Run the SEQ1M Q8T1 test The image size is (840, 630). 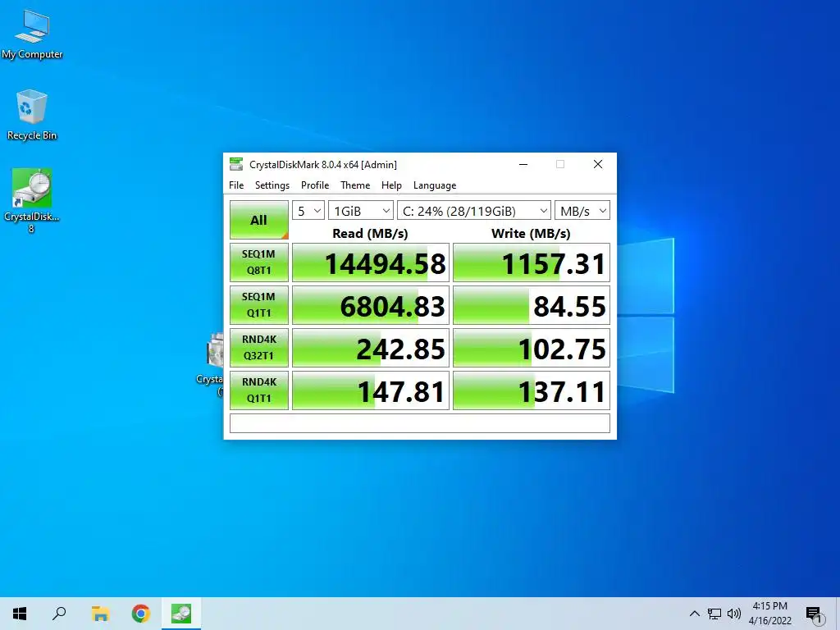[258, 262]
